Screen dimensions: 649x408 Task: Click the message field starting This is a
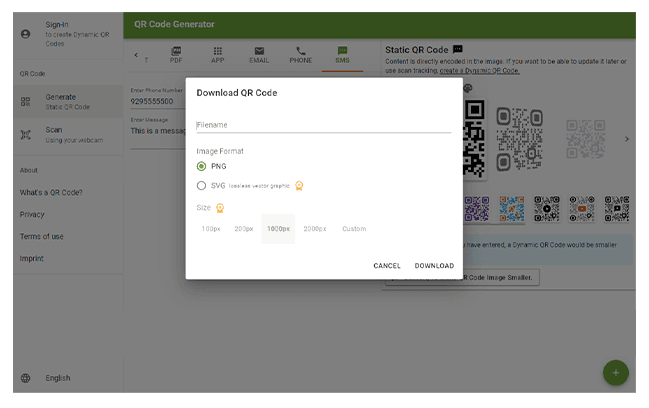pos(158,131)
